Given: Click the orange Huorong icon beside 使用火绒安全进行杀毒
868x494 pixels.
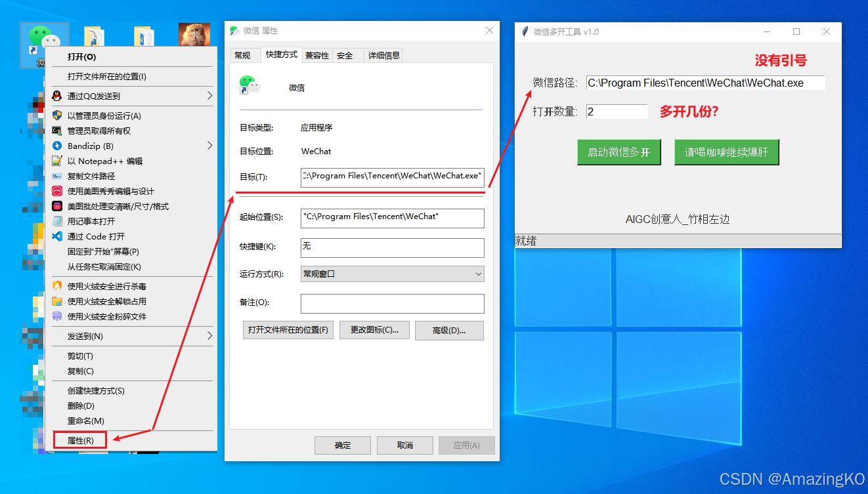Looking at the screenshot, I should (x=57, y=286).
